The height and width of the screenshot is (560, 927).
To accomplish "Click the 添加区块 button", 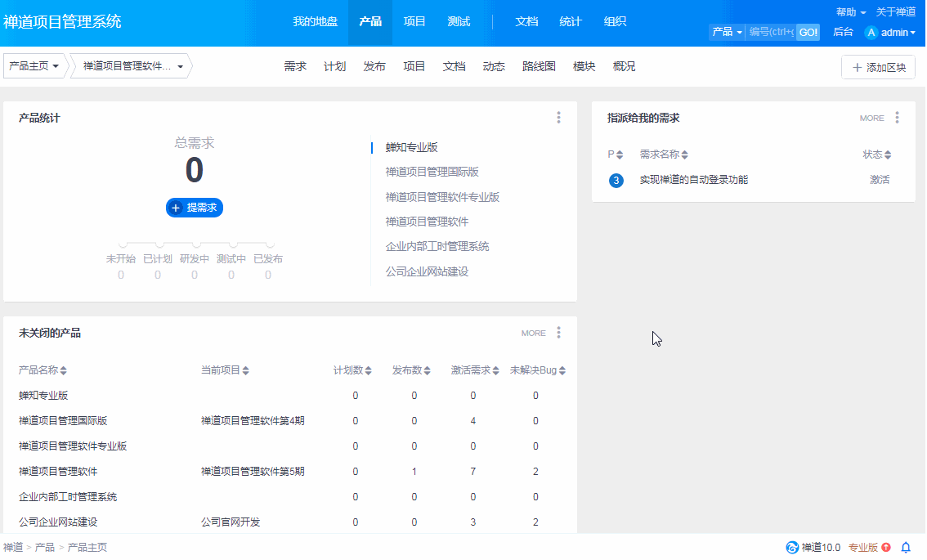I will tap(878, 68).
